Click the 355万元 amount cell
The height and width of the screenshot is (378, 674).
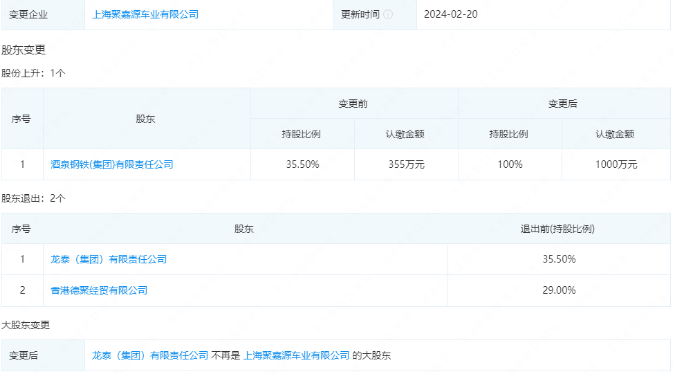pyautogui.click(x=406, y=164)
